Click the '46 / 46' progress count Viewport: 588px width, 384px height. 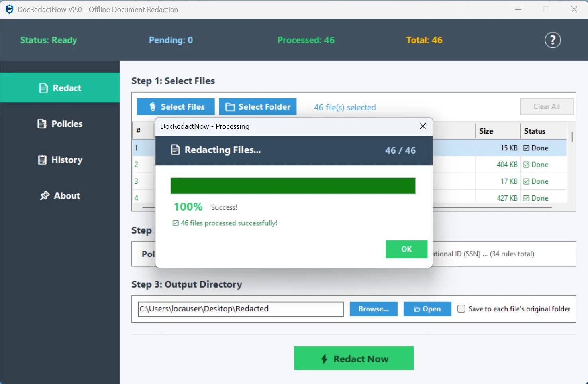click(400, 150)
